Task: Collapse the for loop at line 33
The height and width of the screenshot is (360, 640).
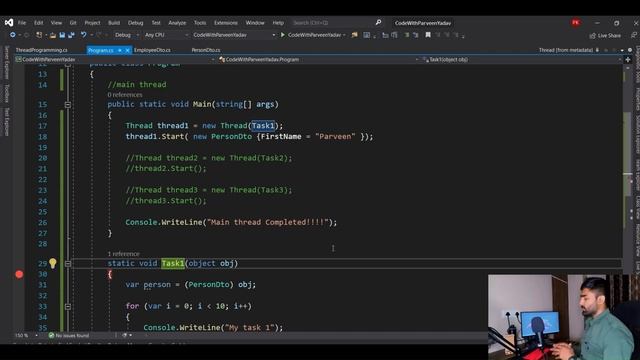Action: [x=68, y=307]
